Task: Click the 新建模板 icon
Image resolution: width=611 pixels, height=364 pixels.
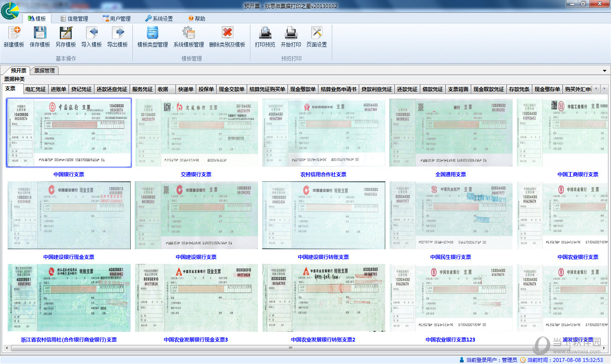Action: 14,33
